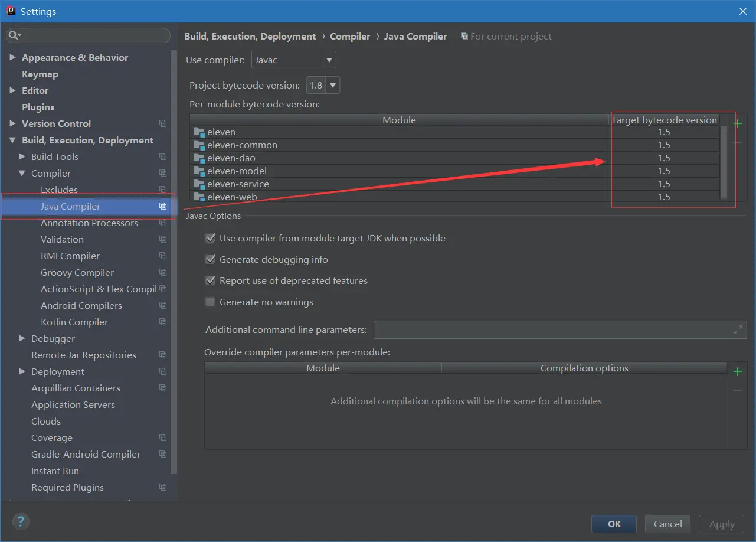Screen dimensions: 756x542
Task: Open the Clouds settings page
Action: [46, 422]
